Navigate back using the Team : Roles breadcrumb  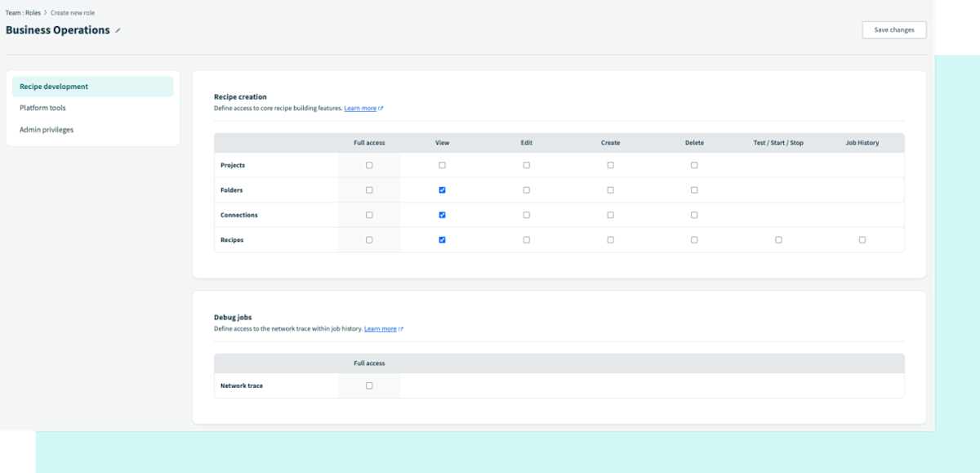pyautogui.click(x=23, y=12)
